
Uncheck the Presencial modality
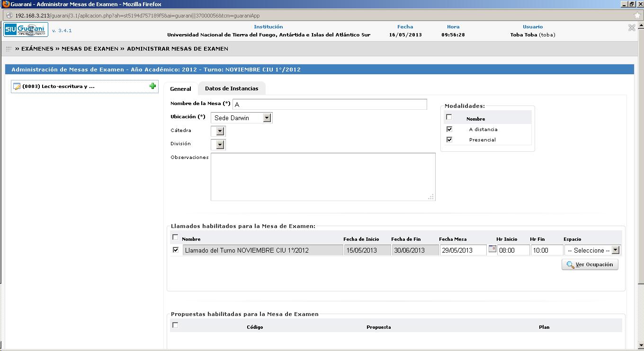coord(449,139)
